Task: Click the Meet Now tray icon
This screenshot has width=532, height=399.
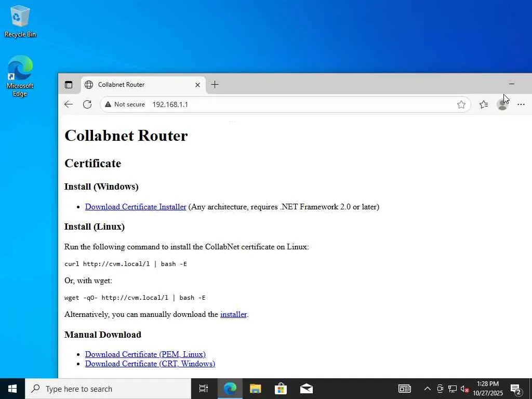Action: (x=440, y=389)
